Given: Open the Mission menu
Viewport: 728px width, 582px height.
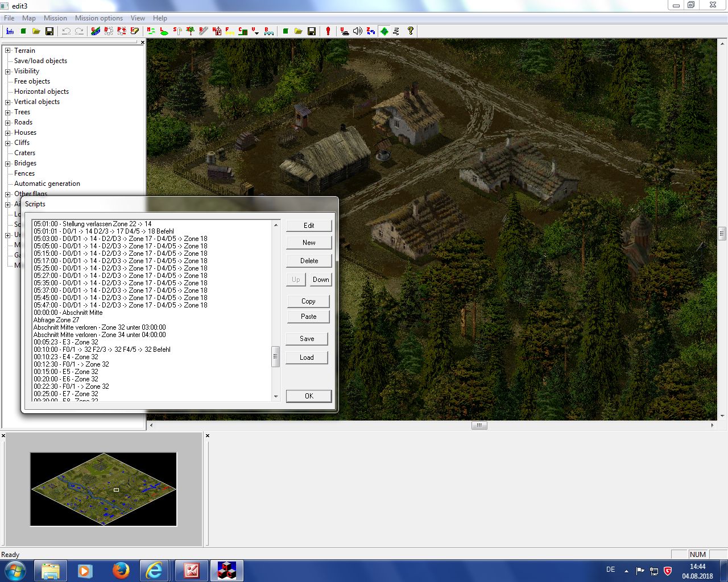Looking at the screenshot, I should point(55,18).
